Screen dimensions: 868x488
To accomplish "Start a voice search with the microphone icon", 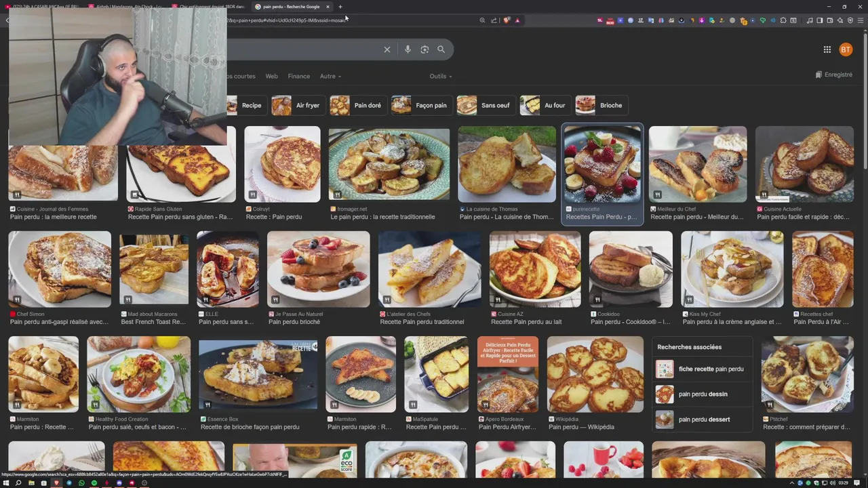I will pos(408,49).
